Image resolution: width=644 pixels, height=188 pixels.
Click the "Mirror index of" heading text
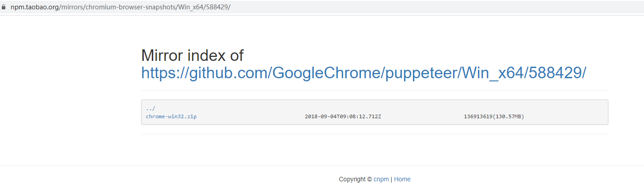(x=192, y=56)
